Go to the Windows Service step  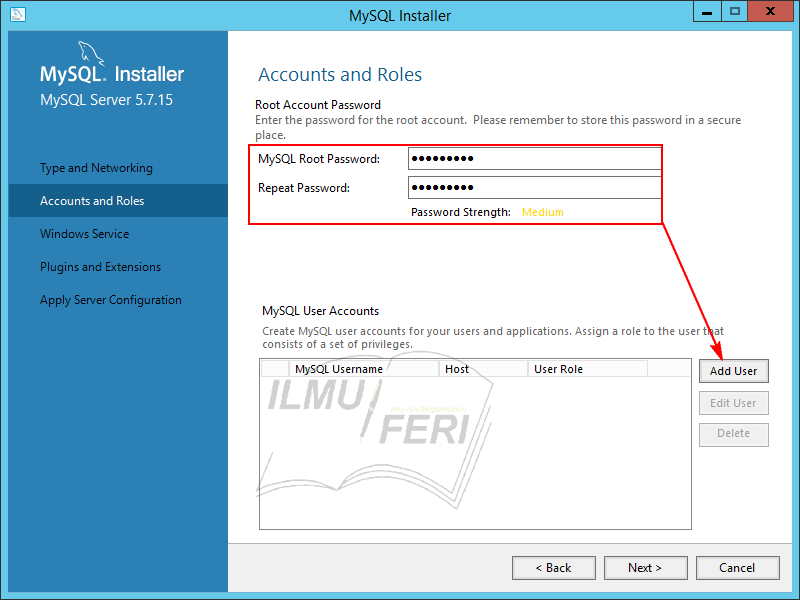85,234
